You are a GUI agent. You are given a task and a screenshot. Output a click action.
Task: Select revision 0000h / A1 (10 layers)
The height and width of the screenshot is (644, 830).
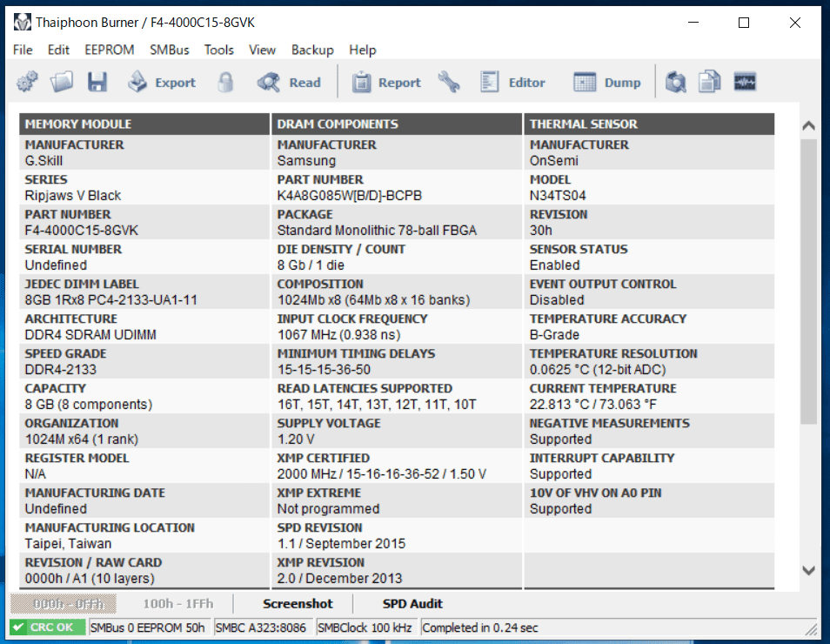pyautogui.click(x=90, y=579)
